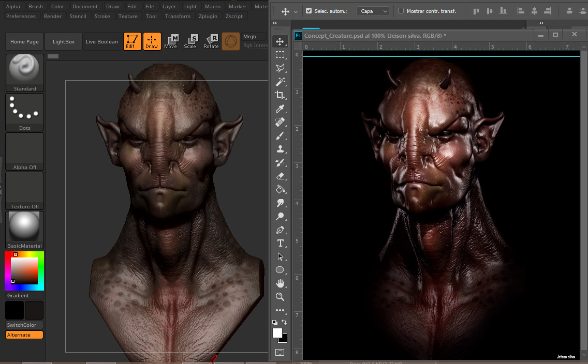Open the Standard brush picker
Image resolution: width=588 pixels, height=364 pixels.
(24, 73)
